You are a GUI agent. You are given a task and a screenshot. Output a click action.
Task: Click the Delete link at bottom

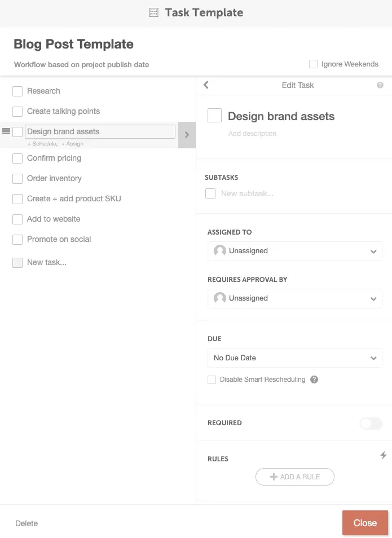pyautogui.click(x=27, y=523)
